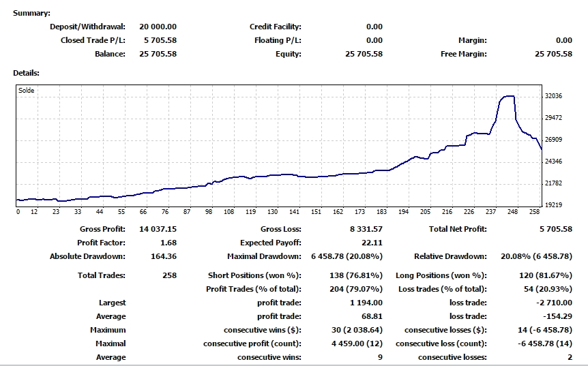Select the Deposit/Withdrawal value 20 000.00
Viewport: 588px width, 366px height.
(x=158, y=27)
